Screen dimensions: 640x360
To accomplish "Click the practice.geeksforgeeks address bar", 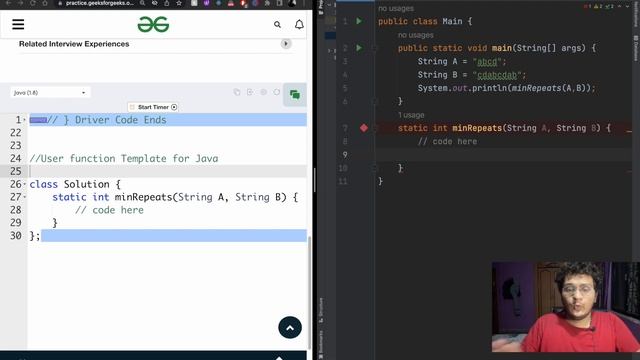I will pos(99,3).
